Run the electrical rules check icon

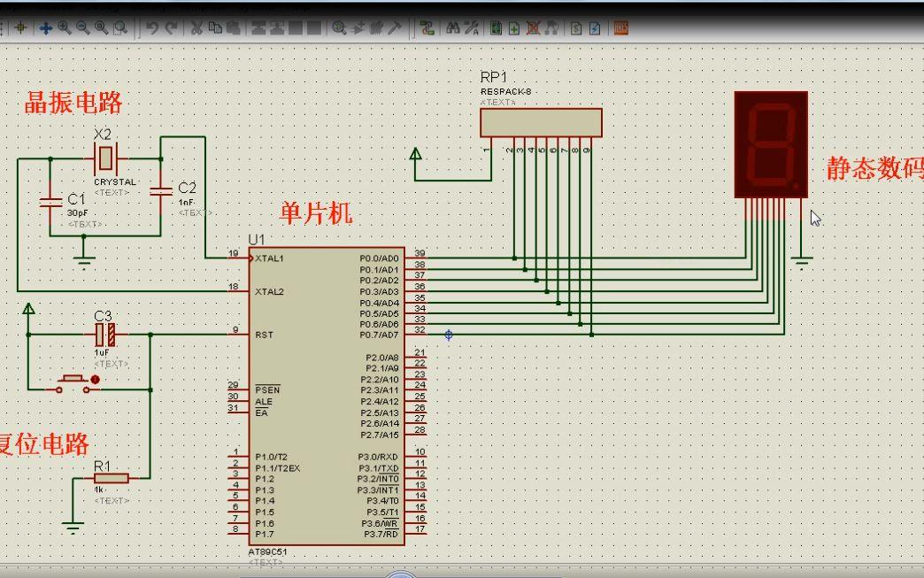point(595,27)
